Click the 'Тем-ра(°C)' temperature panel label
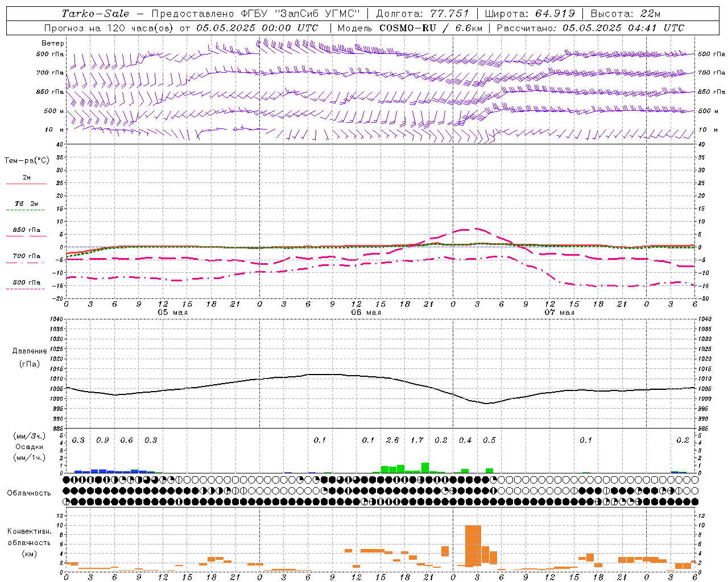The image size is (728, 582). [27, 161]
